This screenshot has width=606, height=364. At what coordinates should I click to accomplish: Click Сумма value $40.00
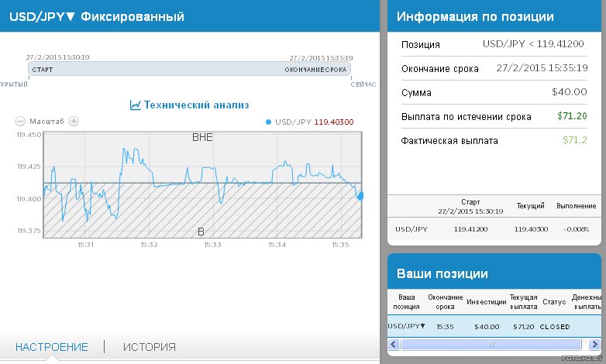[x=570, y=92]
